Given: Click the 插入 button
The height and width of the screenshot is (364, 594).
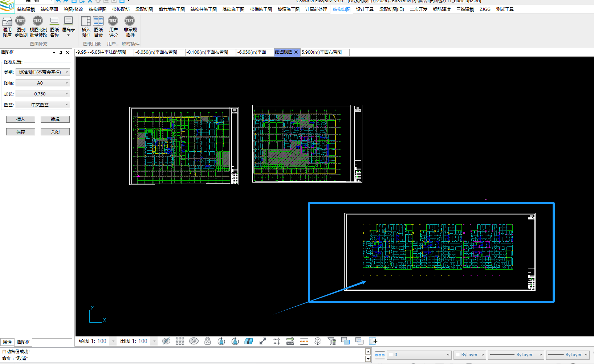Looking at the screenshot, I should [x=21, y=119].
